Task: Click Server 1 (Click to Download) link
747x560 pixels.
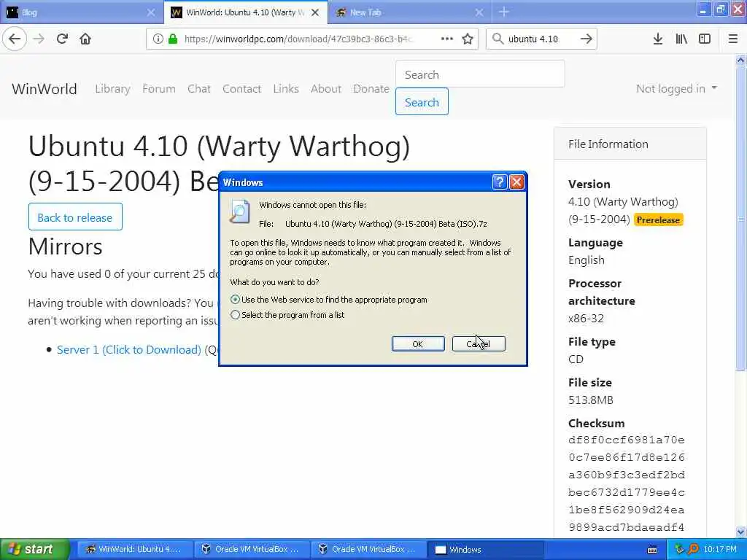Action: [128, 349]
